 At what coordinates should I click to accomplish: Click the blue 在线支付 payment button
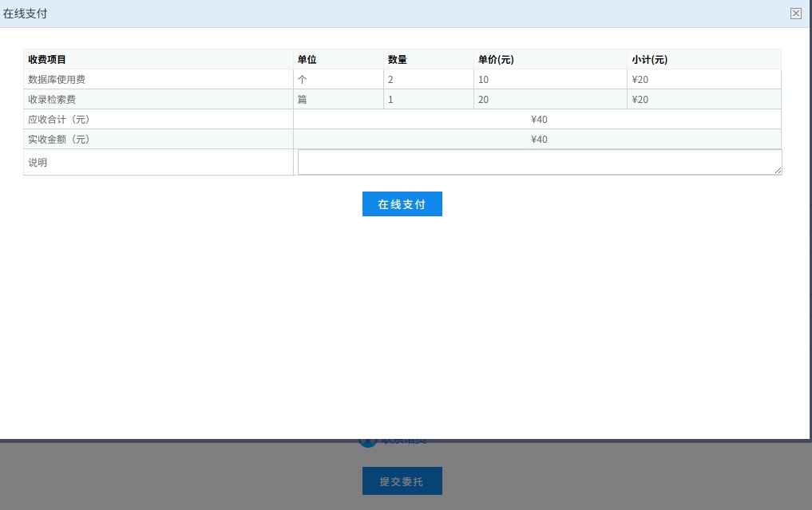click(402, 204)
